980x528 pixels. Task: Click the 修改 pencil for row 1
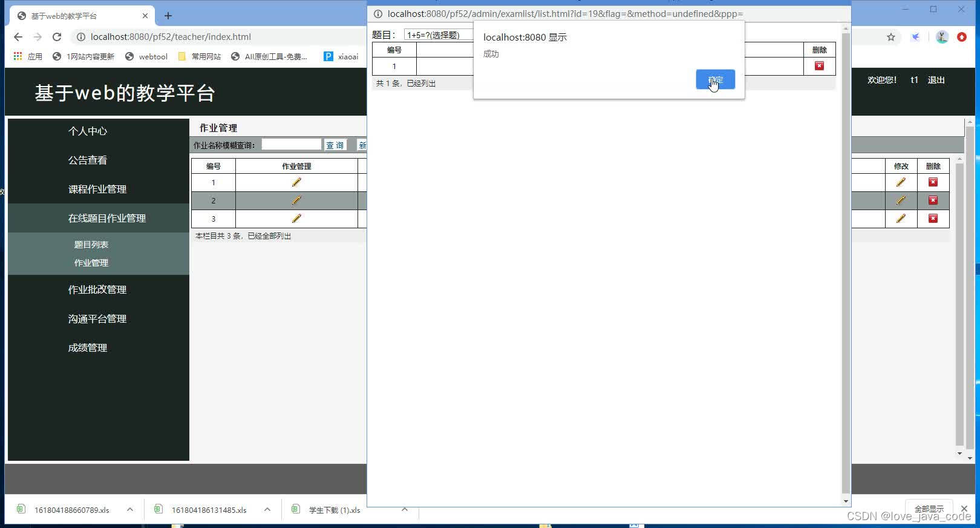click(901, 182)
